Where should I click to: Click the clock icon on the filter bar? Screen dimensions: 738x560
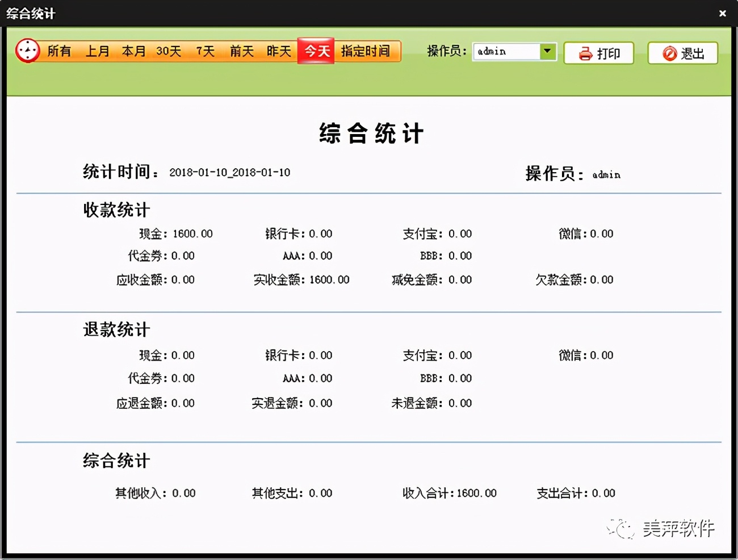pyautogui.click(x=27, y=51)
